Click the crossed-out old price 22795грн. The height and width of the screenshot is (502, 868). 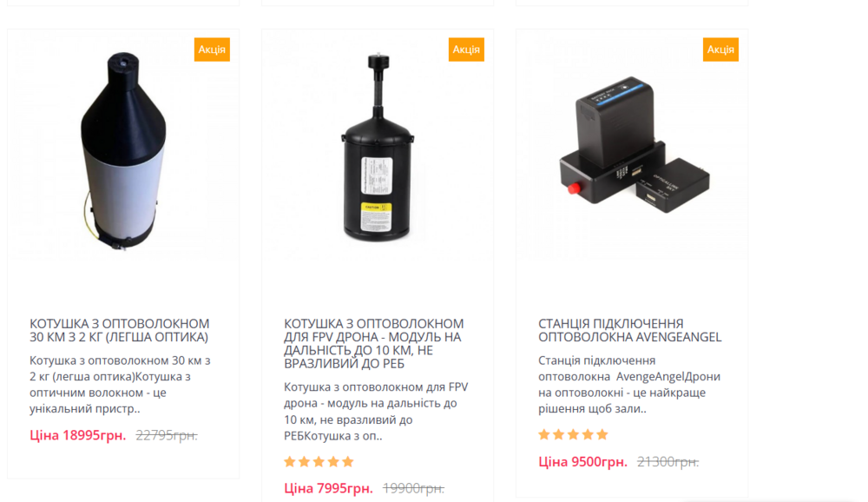167,435
